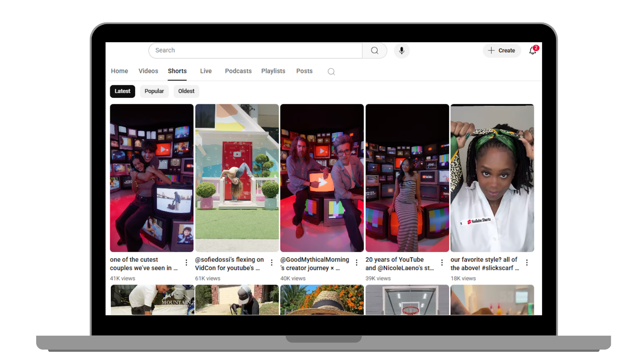Screen dimensions: 644x362
Task: Activate voice search microphone
Action: tap(402, 51)
